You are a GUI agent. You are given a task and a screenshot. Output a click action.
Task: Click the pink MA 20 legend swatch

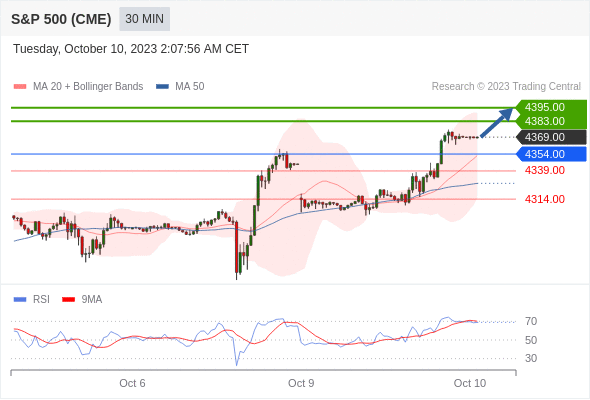coord(20,87)
